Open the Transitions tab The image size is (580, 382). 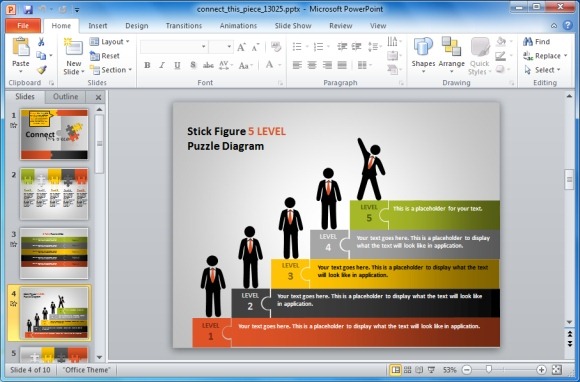pos(183,26)
